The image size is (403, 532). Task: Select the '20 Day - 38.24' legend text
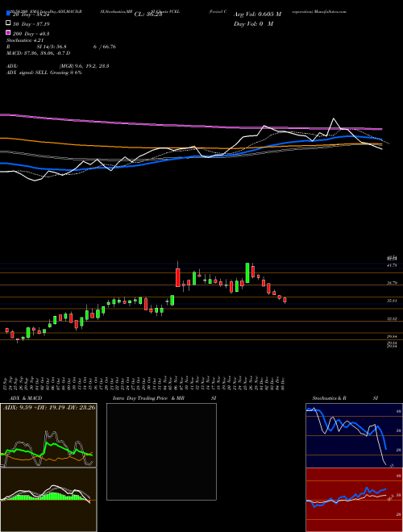31,15
